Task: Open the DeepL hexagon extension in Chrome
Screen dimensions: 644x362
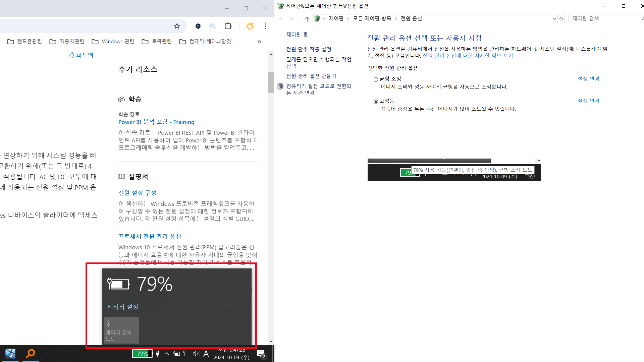Action: point(198,26)
